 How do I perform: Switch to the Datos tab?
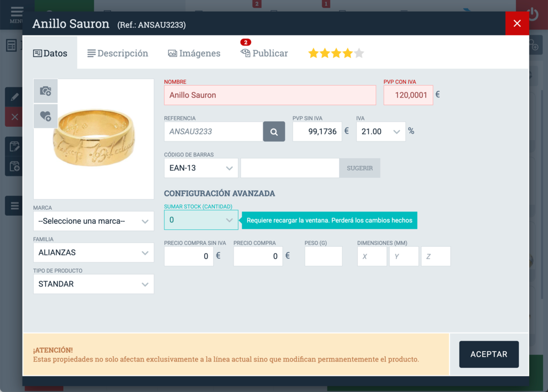click(50, 53)
